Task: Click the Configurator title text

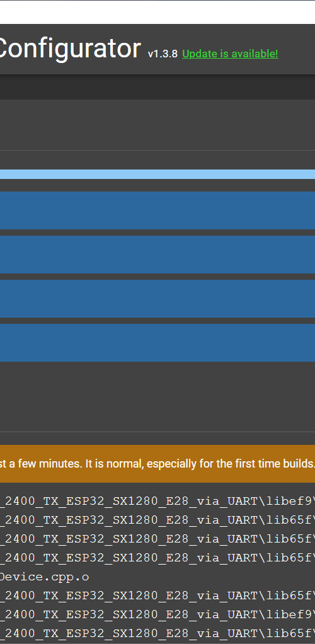Action: click(x=70, y=49)
